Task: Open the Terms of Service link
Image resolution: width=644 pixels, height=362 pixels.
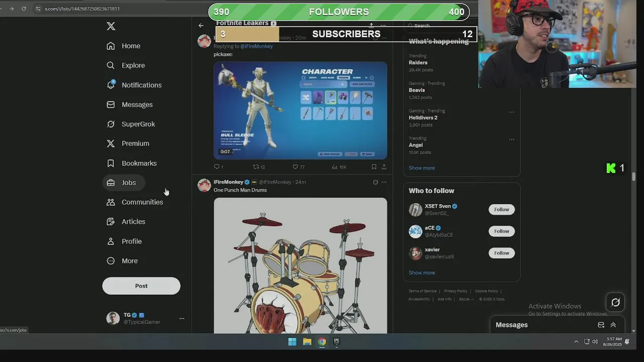Action: coord(423,291)
